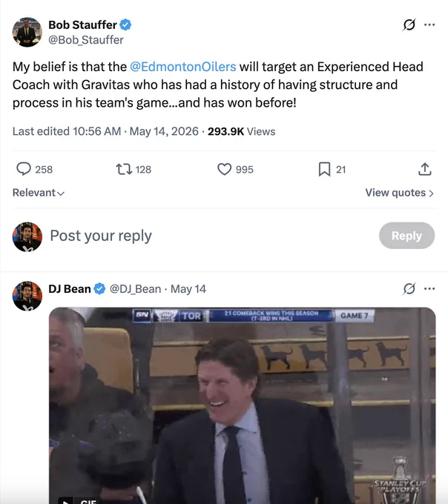This screenshot has width=448, height=504.
Task: Click the Grok icon on DJ Bean's reply
Action: point(409,288)
